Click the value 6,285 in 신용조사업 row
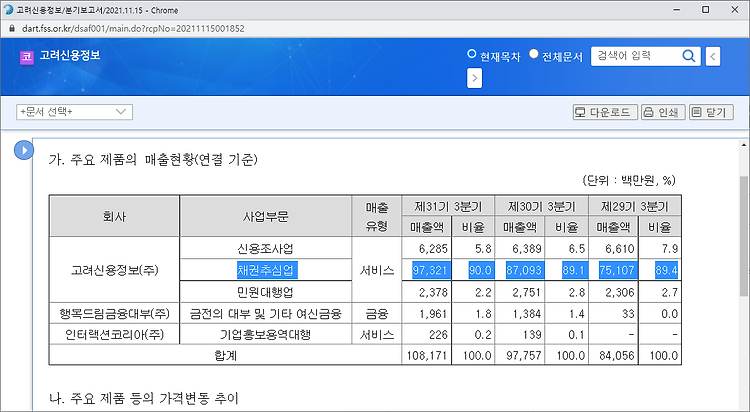The height and width of the screenshot is (412, 750). click(x=433, y=249)
